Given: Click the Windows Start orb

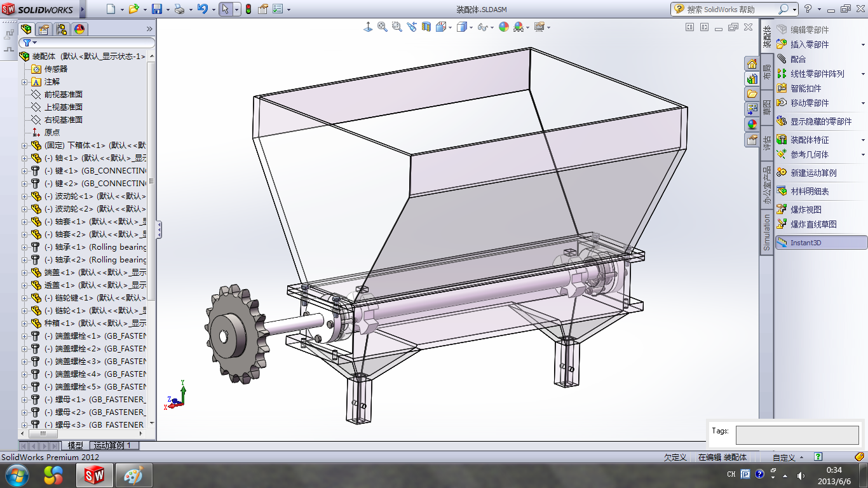Looking at the screenshot, I should coord(17,475).
